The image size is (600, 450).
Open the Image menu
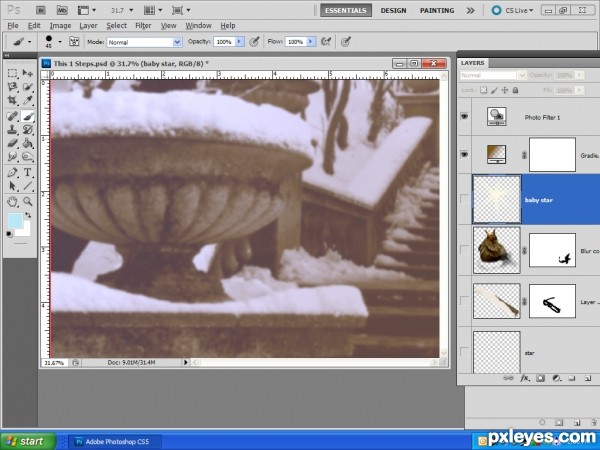point(60,26)
